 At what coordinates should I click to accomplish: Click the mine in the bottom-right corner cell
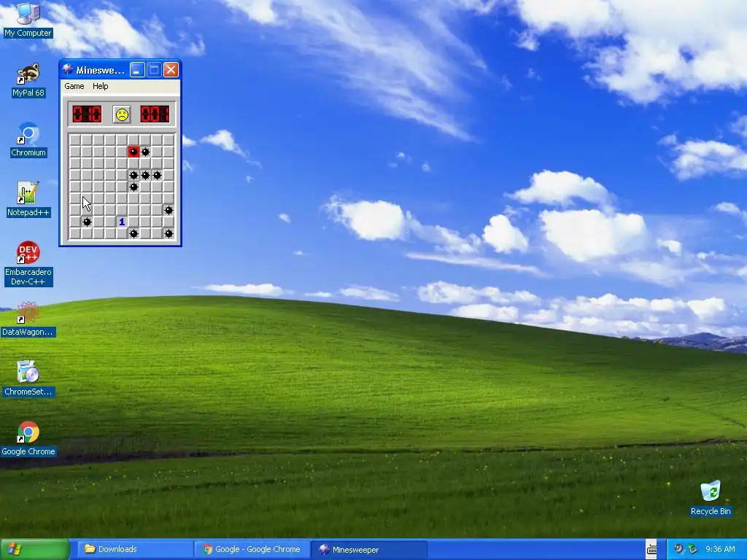point(169,233)
